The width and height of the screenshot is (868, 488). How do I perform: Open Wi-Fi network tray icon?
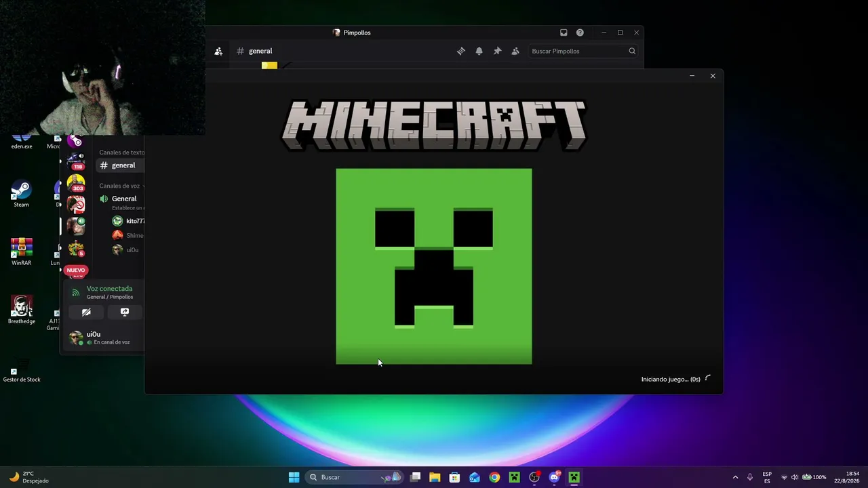tap(785, 477)
